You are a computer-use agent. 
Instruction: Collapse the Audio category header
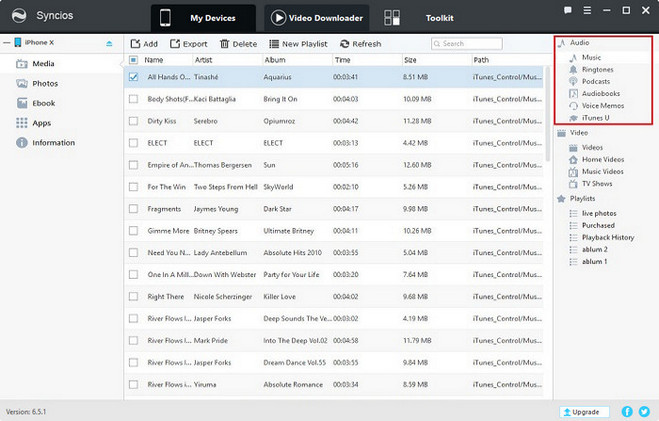(579, 43)
